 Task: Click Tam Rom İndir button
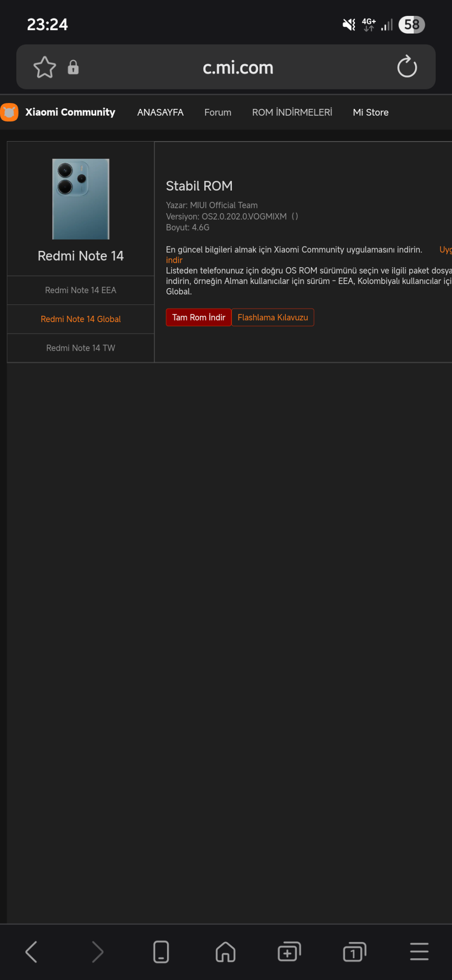[x=199, y=317]
